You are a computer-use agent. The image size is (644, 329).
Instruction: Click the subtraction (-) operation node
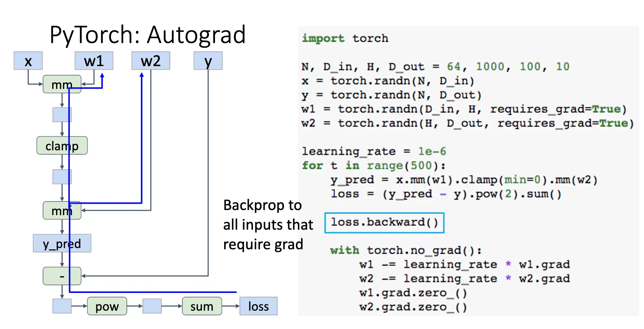[62, 276]
